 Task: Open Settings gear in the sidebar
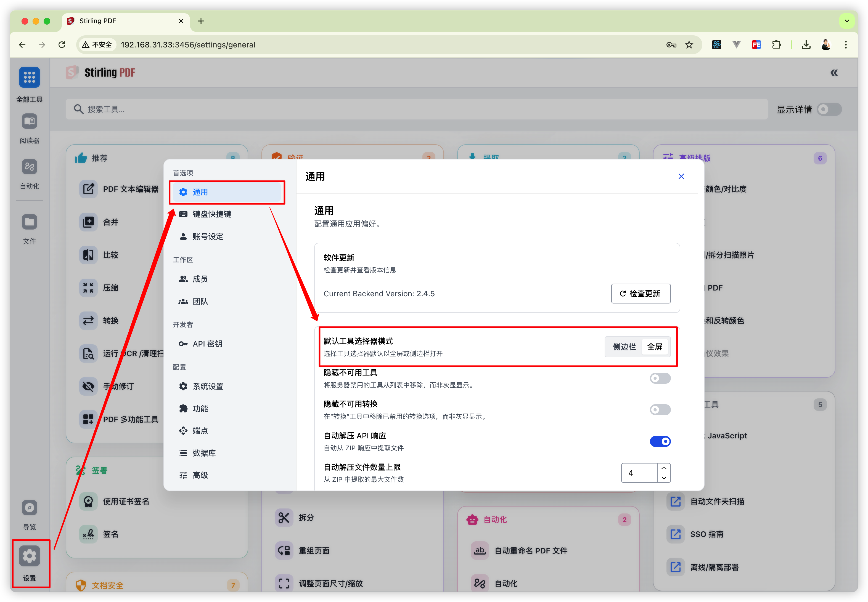pyautogui.click(x=30, y=556)
